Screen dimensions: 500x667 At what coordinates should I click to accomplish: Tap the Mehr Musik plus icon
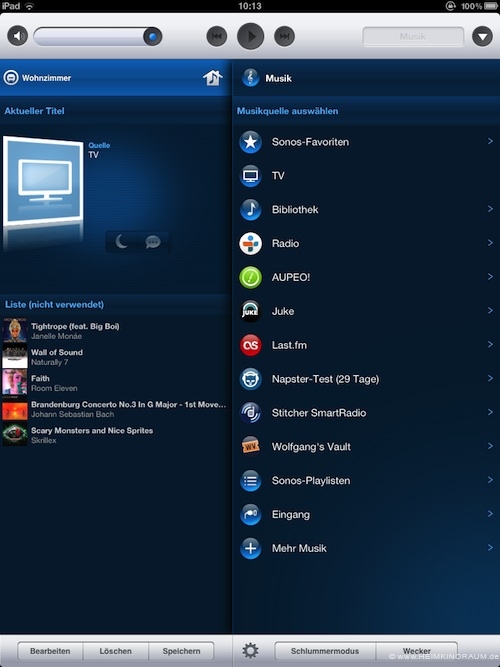tap(250, 548)
